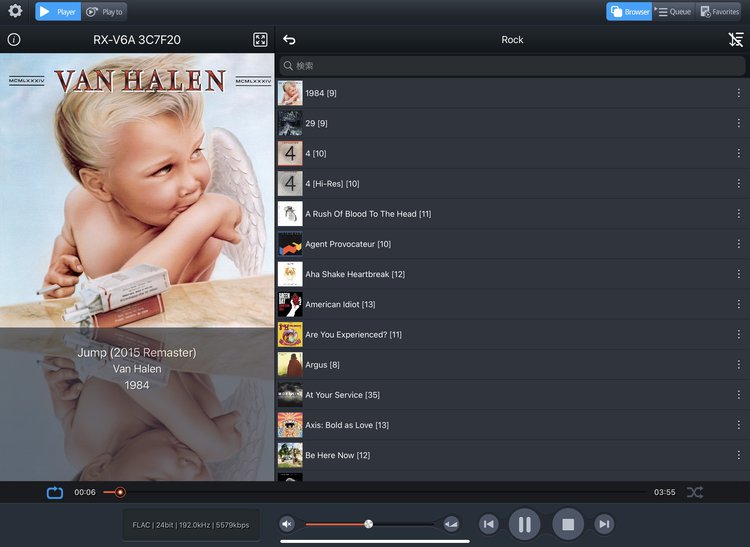
Task: Open At Your Service [35]
Action: click(x=512, y=394)
